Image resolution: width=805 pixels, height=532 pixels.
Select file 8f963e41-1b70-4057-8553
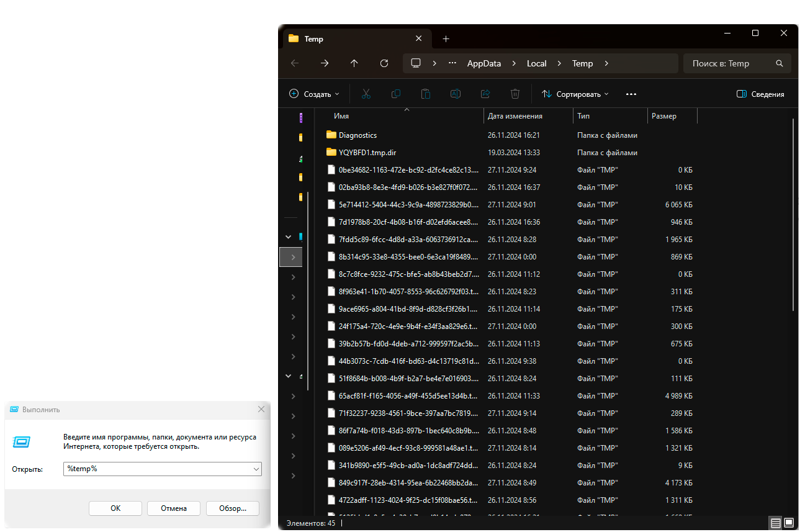click(x=409, y=291)
